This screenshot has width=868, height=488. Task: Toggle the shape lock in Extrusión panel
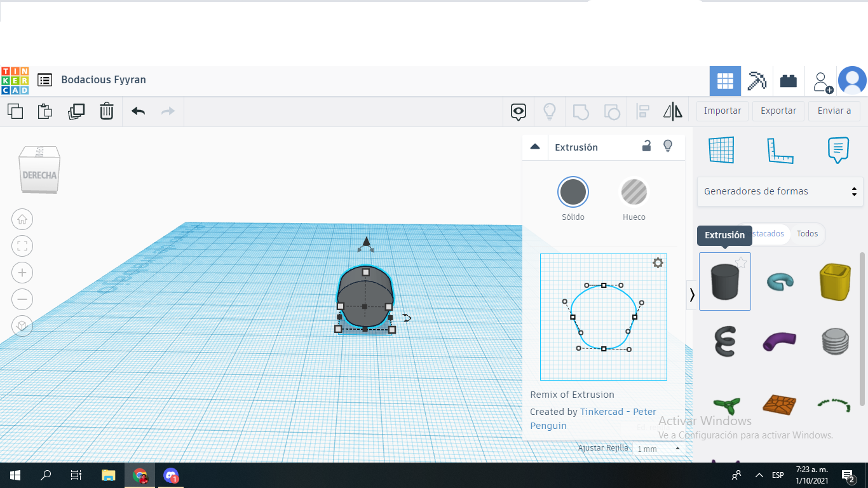(646, 146)
